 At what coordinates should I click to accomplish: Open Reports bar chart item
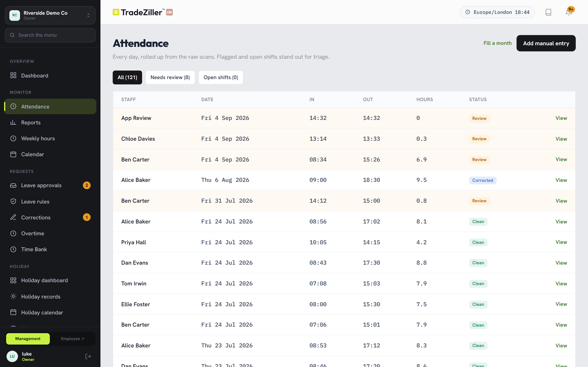click(50, 122)
